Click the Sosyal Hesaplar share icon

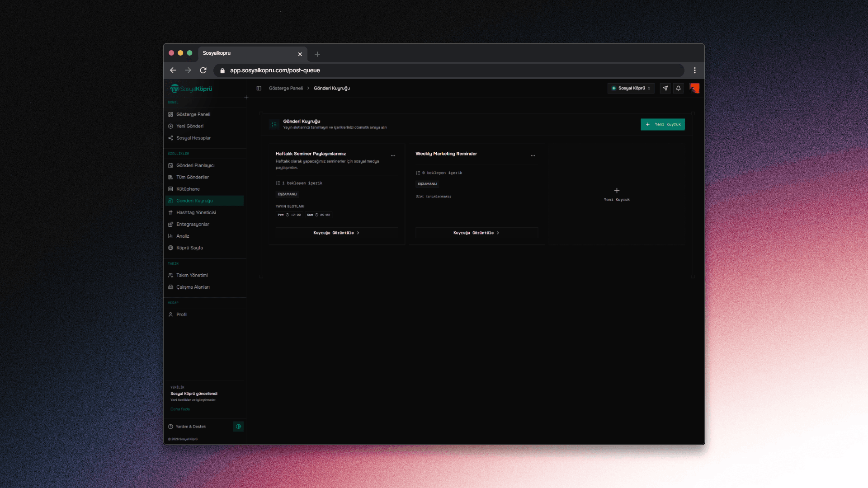[x=170, y=138]
